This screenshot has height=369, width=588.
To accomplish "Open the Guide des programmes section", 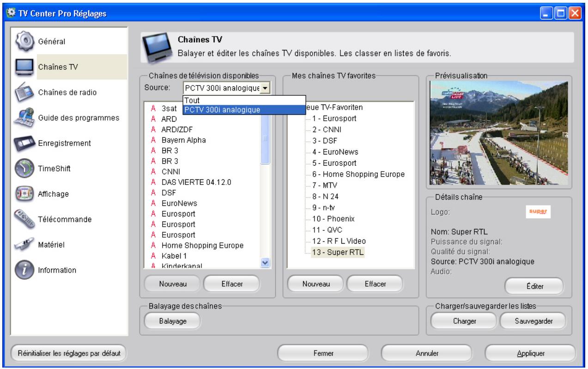I will click(x=79, y=117).
